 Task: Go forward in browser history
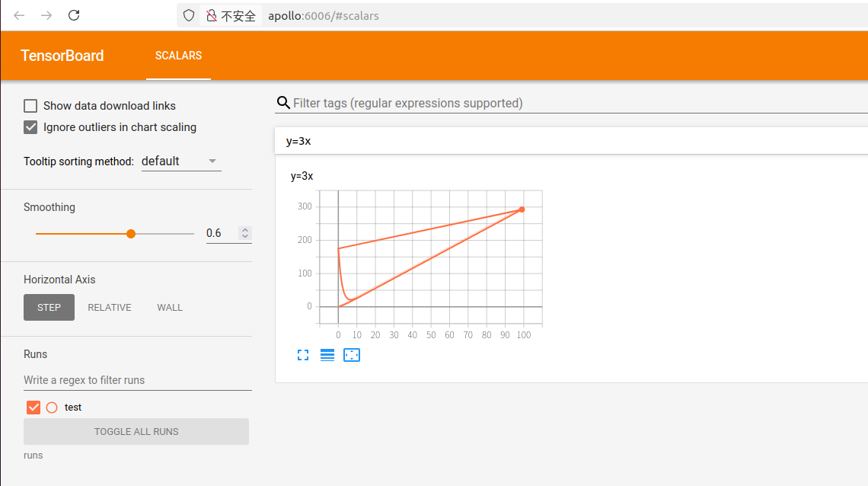point(46,15)
